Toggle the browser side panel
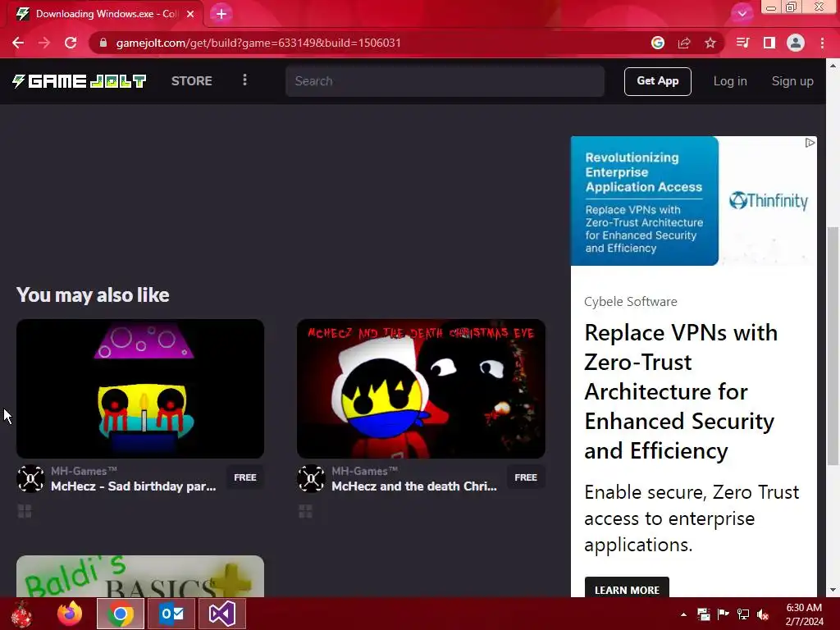840x630 pixels. tap(769, 43)
